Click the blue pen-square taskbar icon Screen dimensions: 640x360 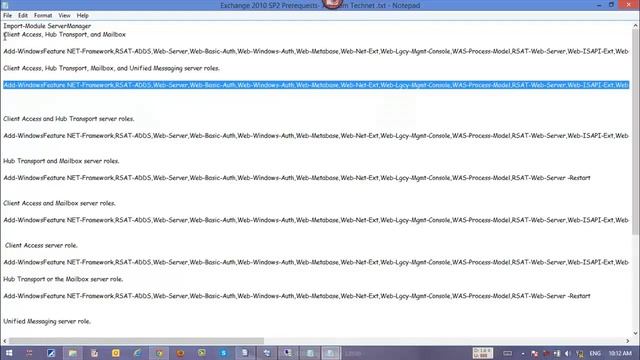51,353
